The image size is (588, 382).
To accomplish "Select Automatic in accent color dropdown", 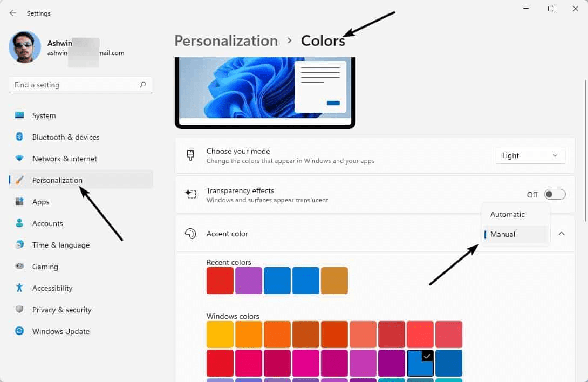I will pyautogui.click(x=507, y=214).
